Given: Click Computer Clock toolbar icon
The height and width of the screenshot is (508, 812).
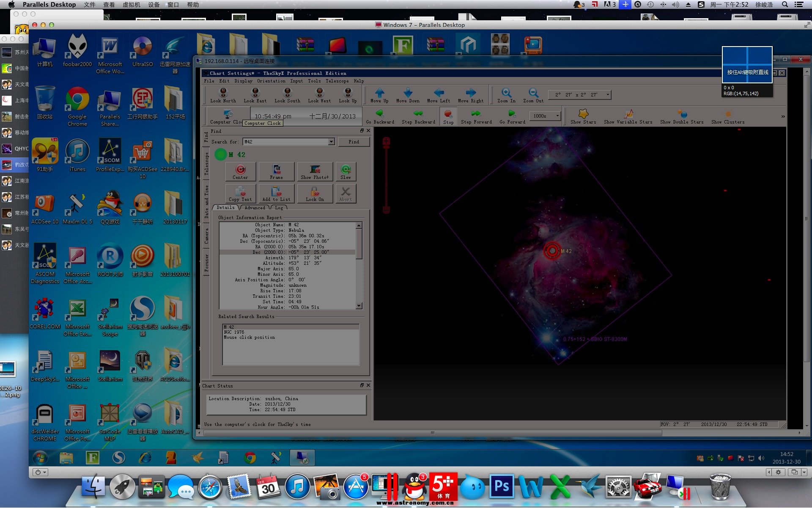Looking at the screenshot, I should tap(228, 116).
